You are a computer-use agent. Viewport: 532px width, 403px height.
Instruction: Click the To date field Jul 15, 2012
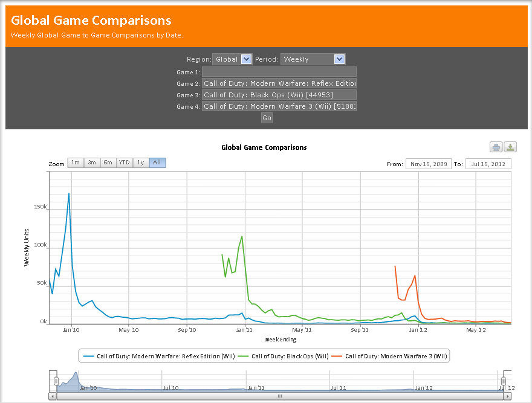[488, 164]
